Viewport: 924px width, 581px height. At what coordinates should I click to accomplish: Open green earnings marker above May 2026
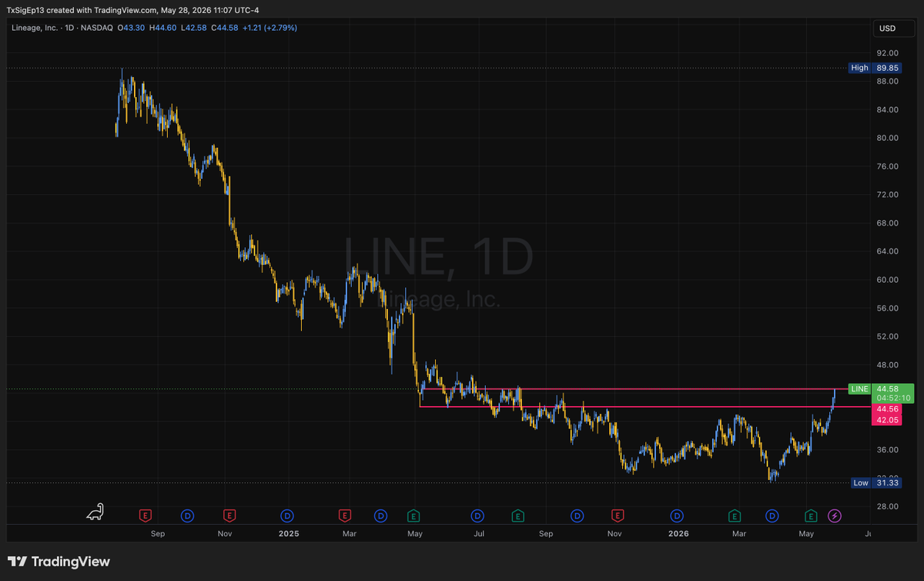811,515
